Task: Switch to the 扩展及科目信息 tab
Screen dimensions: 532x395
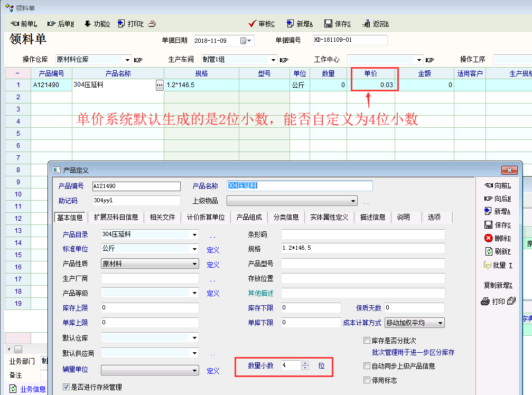Action: pos(116,217)
